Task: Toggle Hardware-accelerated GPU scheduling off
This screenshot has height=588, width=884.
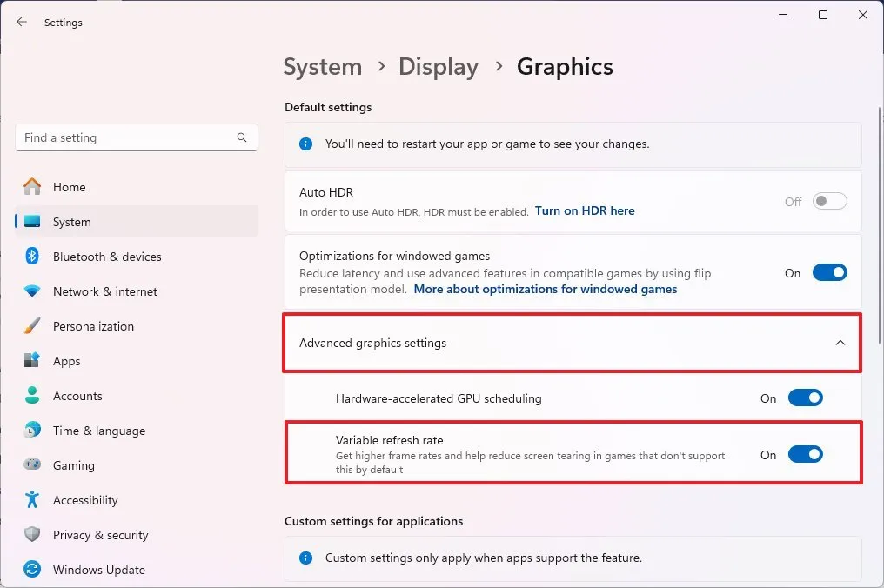Action: [805, 398]
